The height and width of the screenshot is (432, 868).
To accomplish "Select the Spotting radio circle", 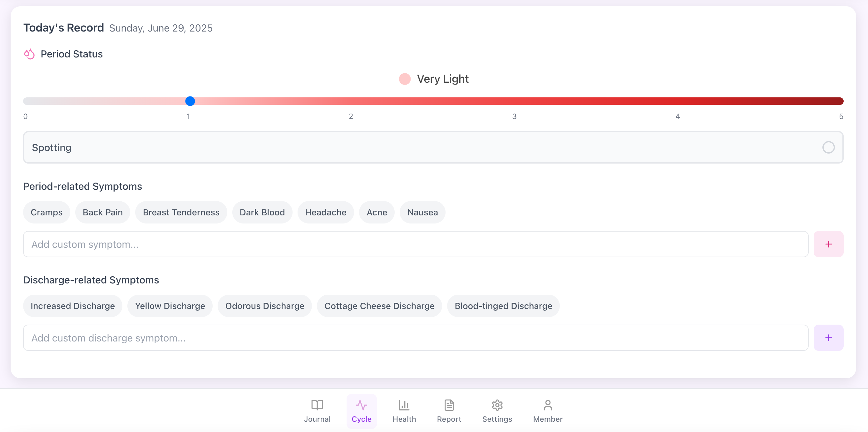I will [x=828, y=147].
